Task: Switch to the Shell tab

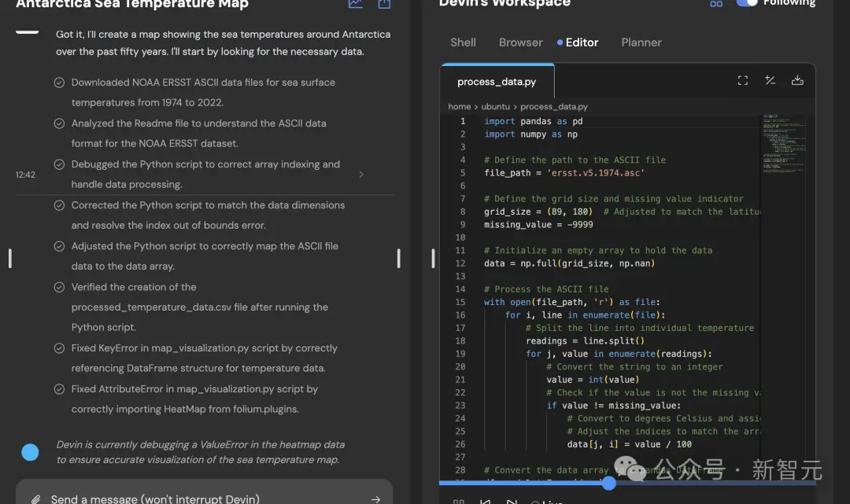Action: [463, 42]
